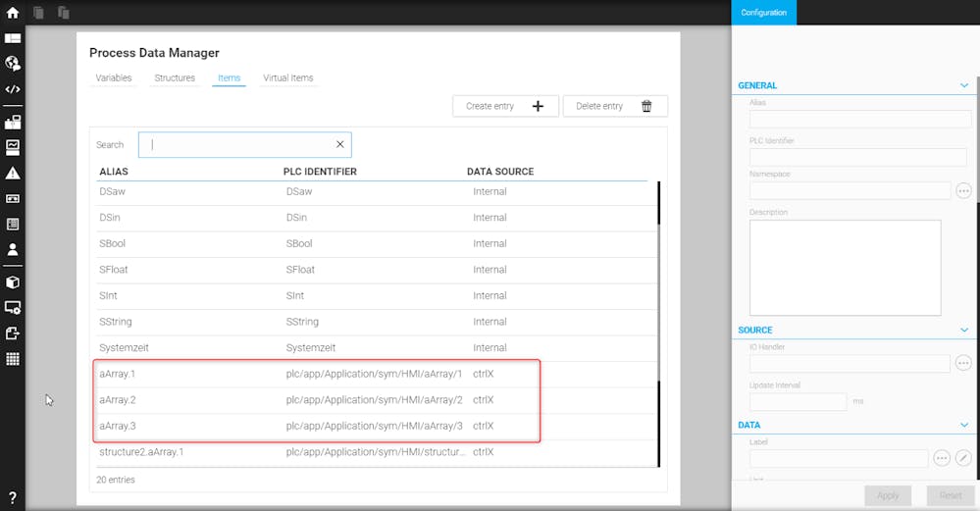This screenshot has height=511, width=980.
Task: Open the code script icon in sidebar
Action: 13,89
